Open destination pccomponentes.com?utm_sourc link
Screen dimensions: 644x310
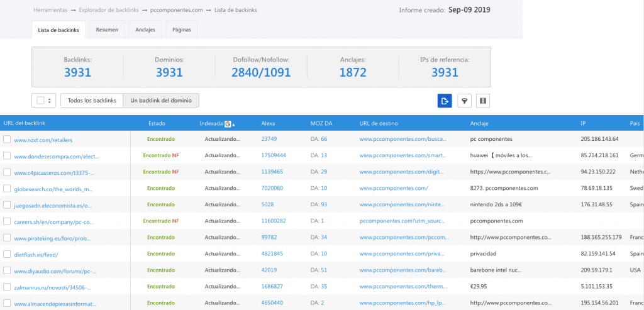coord(402,221)
